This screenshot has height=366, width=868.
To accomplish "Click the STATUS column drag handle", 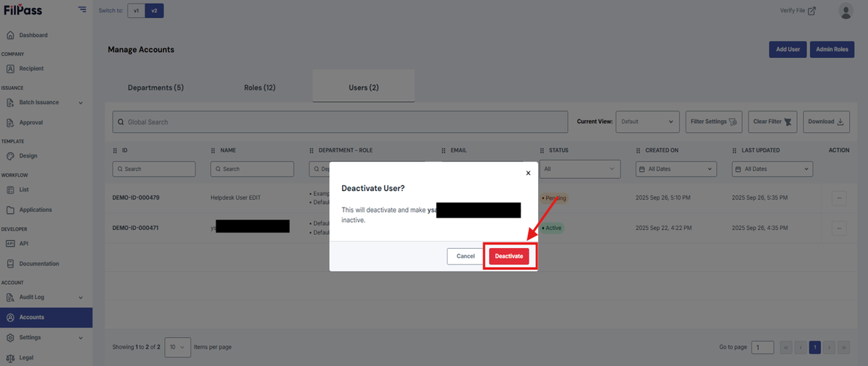I will pos(542,150).
